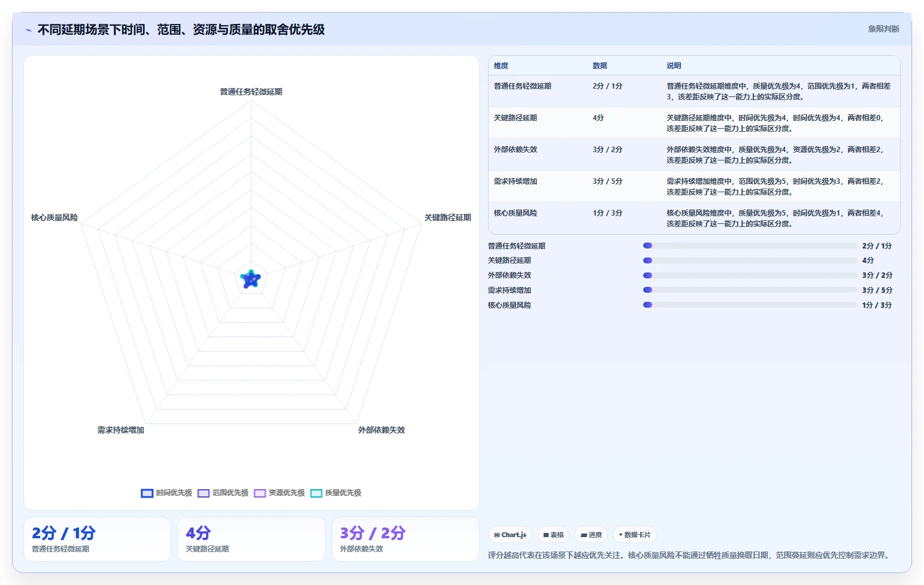Click the radar data polygon at chart center
The image size is (924, 585).
click(250, 279)
